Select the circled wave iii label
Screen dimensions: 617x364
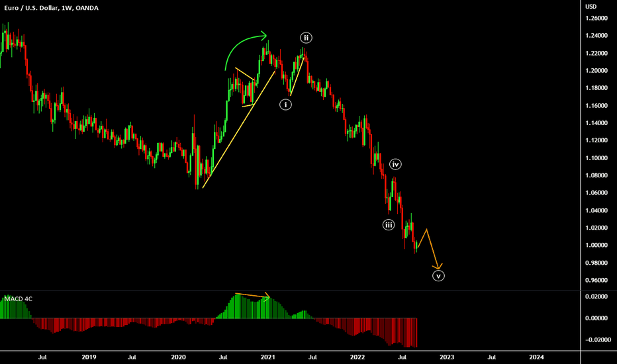pyautogui.click(x=389, y=225)
